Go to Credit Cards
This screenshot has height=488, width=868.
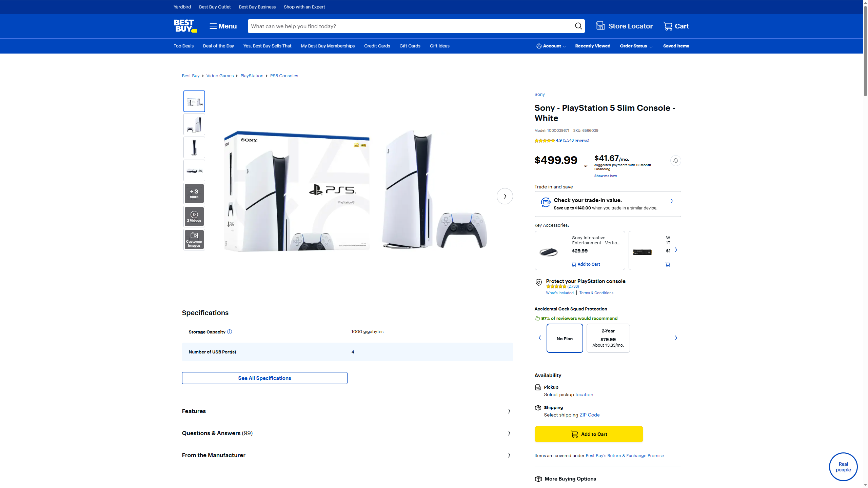(x=377, y=46)
